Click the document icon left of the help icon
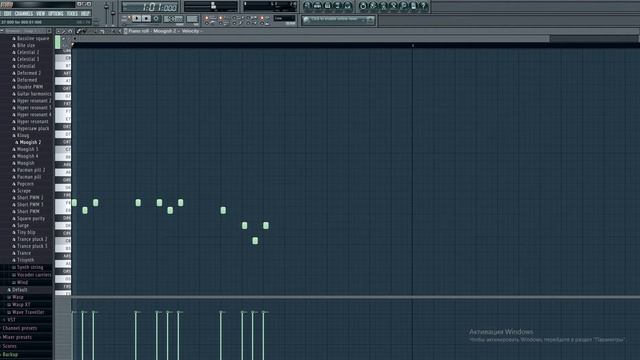 tap(413, 6)
